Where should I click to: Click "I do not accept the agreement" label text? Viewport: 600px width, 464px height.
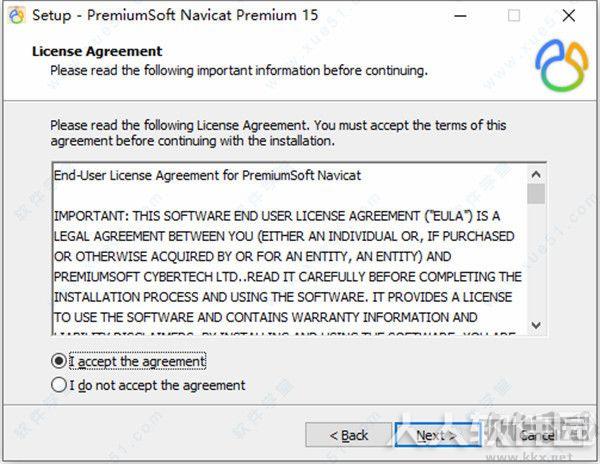tap(157, 385)
